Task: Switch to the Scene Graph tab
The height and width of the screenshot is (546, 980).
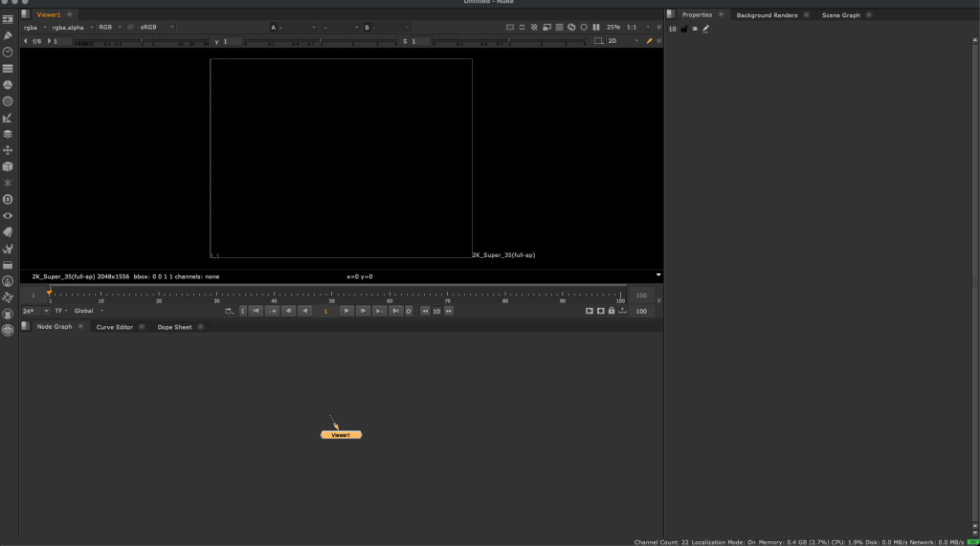Action: click(840, 15)
